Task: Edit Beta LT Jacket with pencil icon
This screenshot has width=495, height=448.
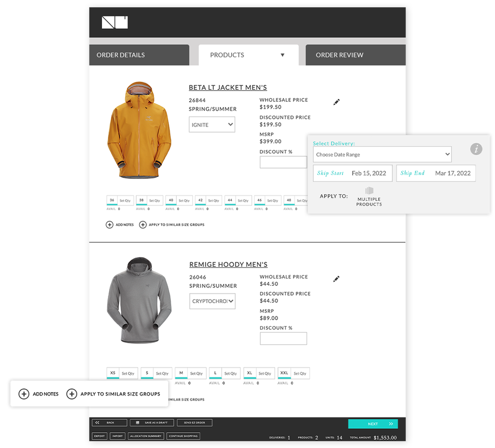Action: (337, 102)
